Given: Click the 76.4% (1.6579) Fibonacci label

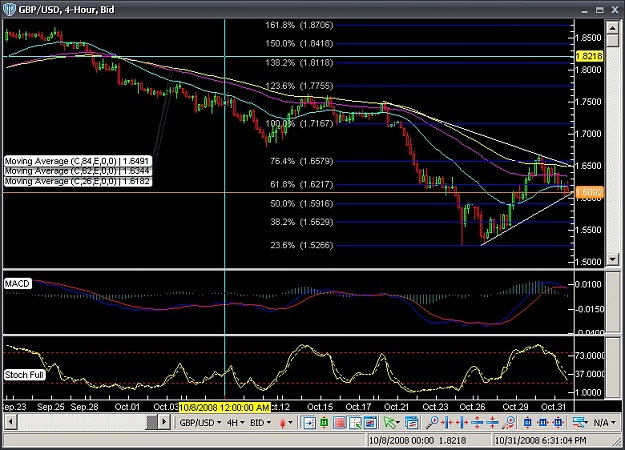Looking at the screenshot, I should (301, 161).
